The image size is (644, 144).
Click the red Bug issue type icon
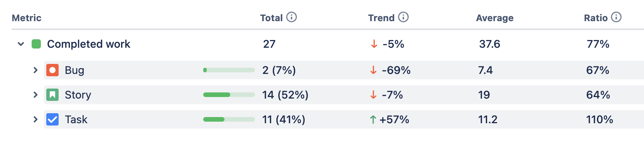(x=52, y=70)
